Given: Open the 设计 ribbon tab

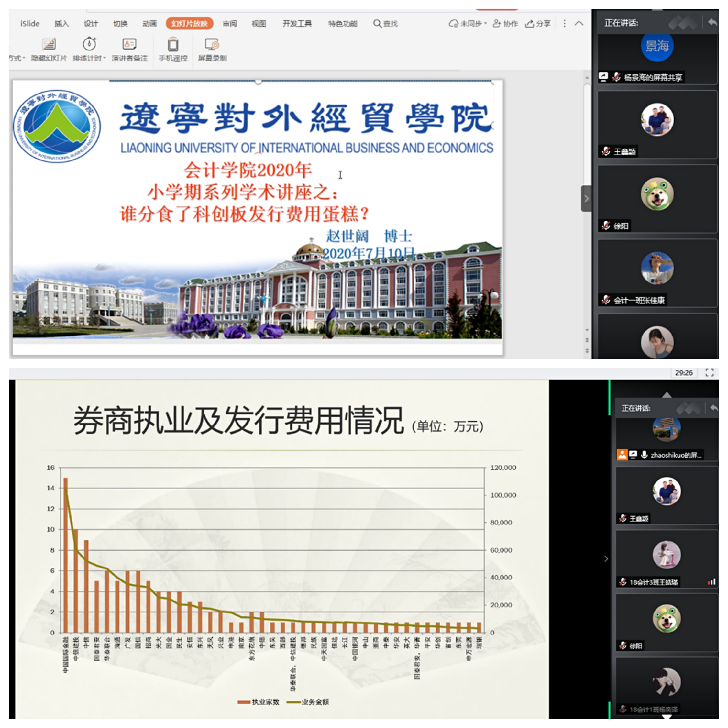Looking at the screenshot, I should tap(91, 24).
